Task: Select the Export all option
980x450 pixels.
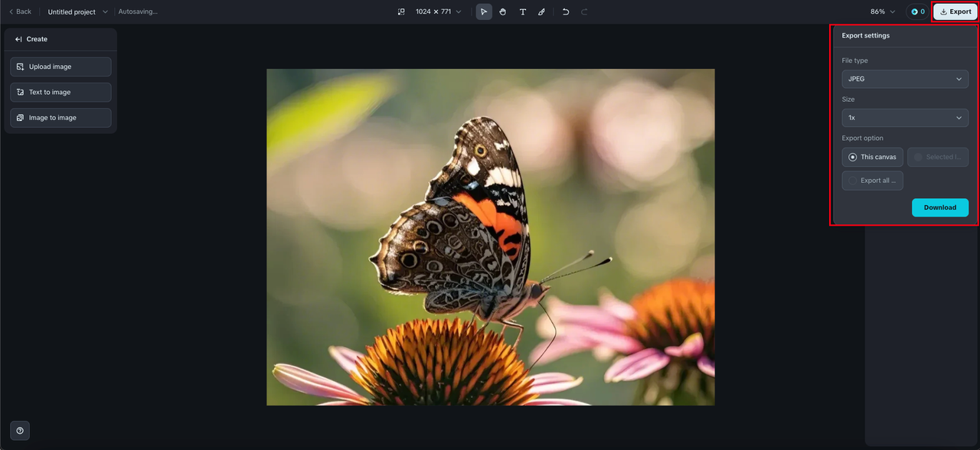Action: tap(872, 181)
